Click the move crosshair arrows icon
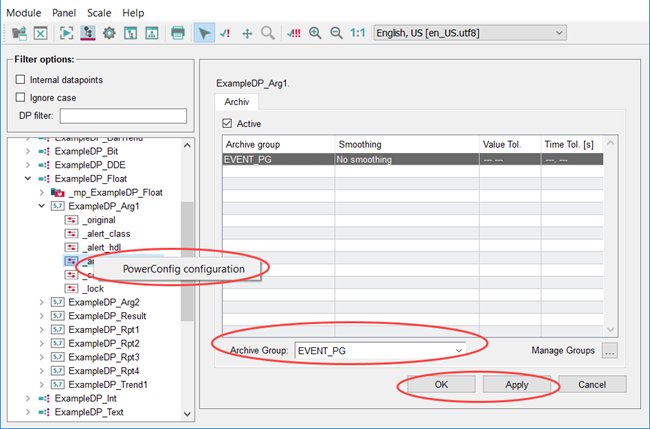This screenshot has height=429, width=650. 247,33
